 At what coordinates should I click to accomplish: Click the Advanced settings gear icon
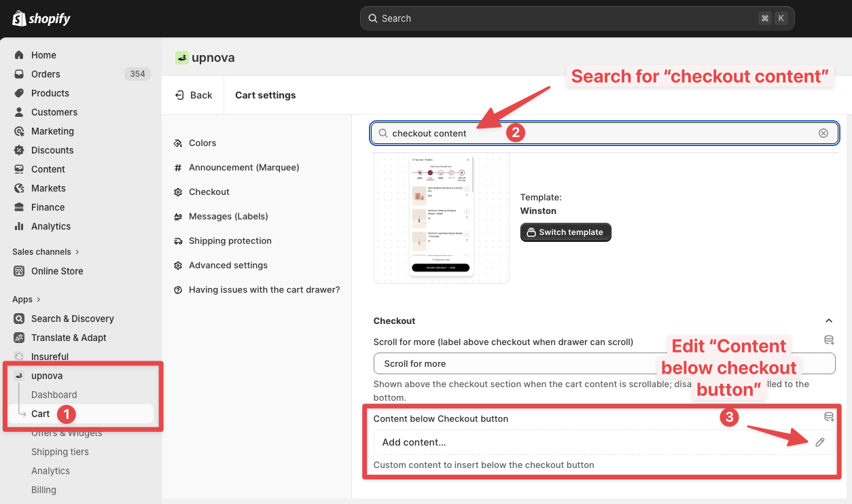pos(178,266)
